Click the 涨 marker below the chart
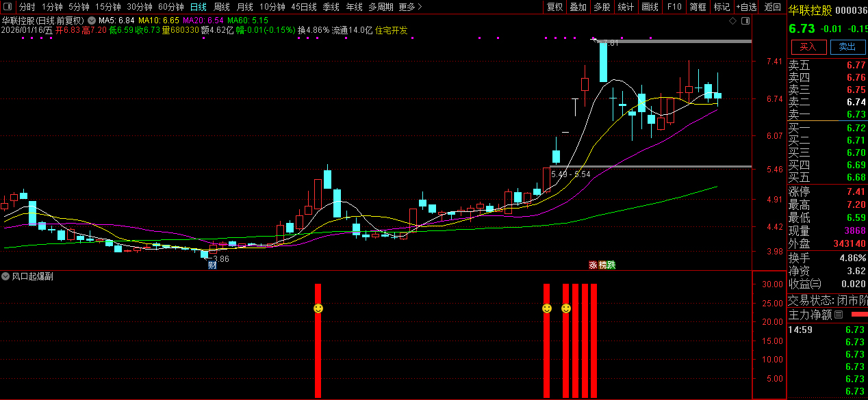 click(593, 265)
